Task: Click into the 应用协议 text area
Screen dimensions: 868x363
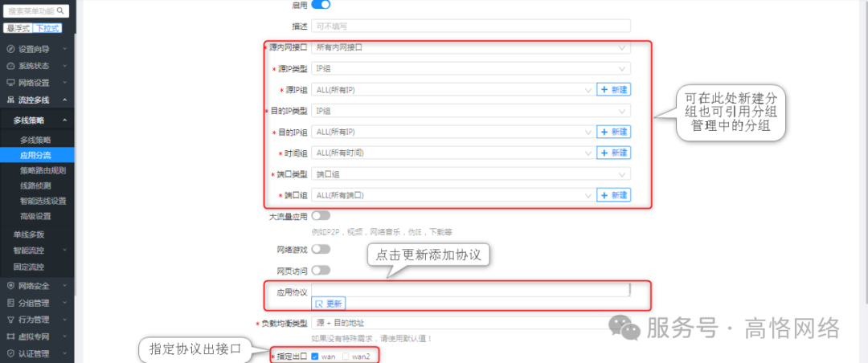Action: pos(471,290)
